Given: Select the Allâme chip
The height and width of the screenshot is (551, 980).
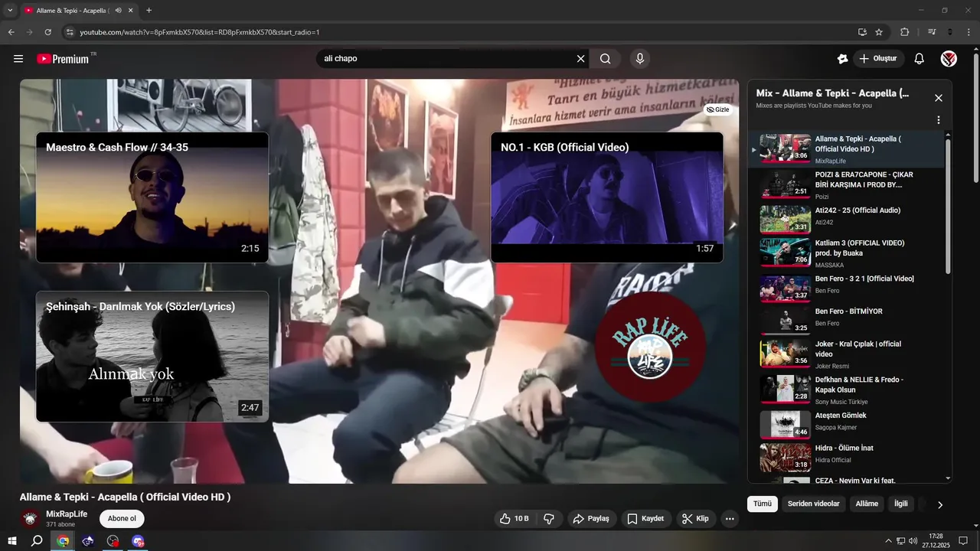Looking at the screenshot, I should click(x=867, y=504).
